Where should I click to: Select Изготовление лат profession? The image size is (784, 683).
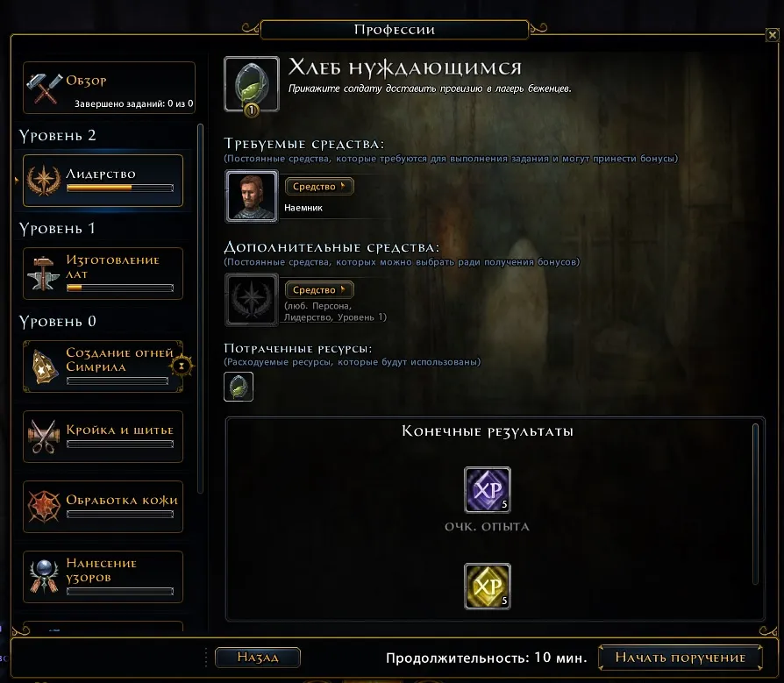(103, 274)
